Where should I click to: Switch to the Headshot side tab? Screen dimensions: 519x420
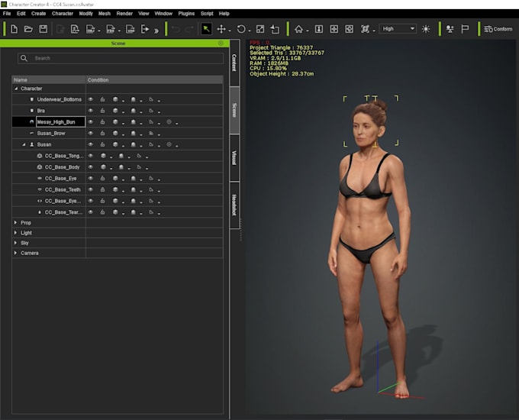tap(234, 205)
